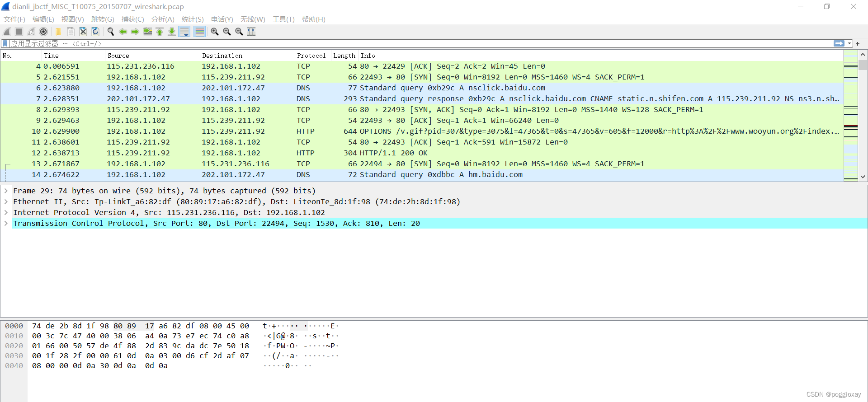The height and width of the screenshot is (402, 868).
Task: Toggle auto-scroll during live capture
Action: click(x=184, y=32)
